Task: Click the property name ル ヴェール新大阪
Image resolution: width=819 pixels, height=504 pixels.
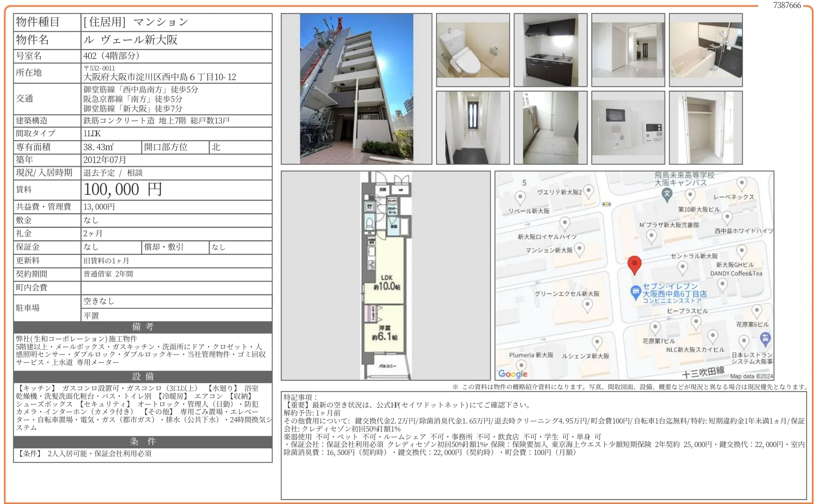Action: click(x=131, y=40)
